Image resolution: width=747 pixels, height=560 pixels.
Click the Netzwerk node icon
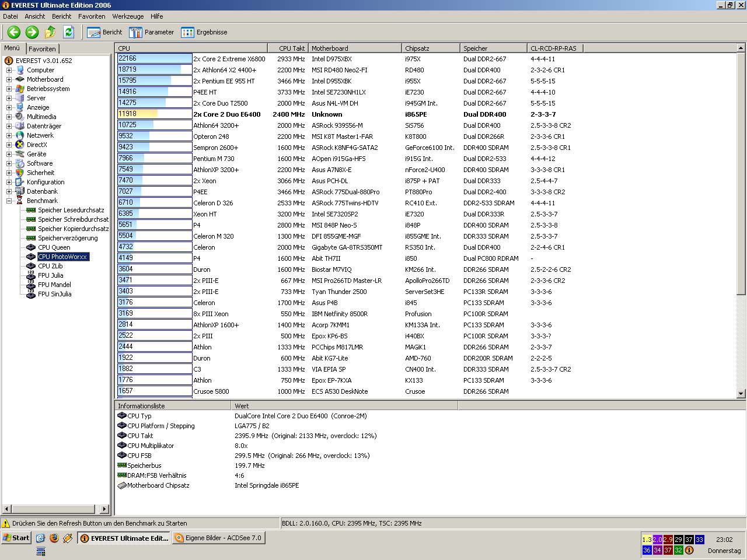pos(20,135)
